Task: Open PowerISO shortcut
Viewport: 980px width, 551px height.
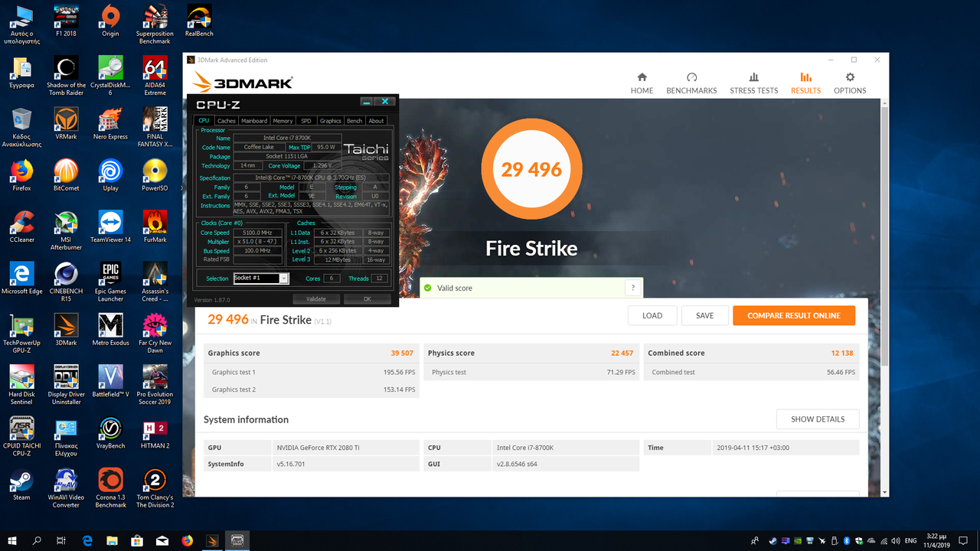Action: tap(155, 175)
